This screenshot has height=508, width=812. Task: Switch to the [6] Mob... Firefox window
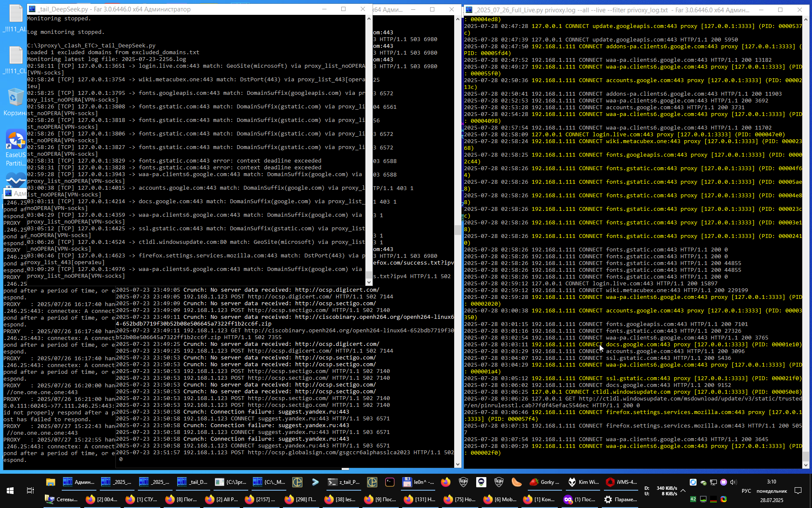(499, 500)
